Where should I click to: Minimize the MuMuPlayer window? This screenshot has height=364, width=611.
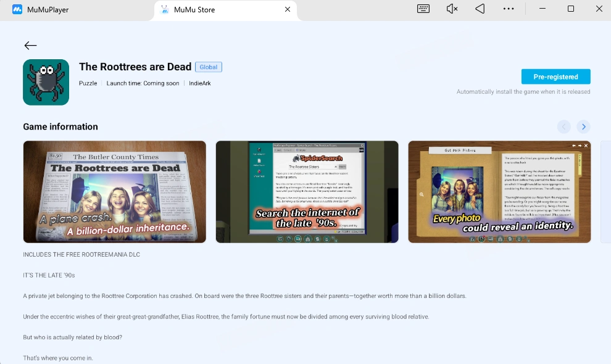pos(542,9)
